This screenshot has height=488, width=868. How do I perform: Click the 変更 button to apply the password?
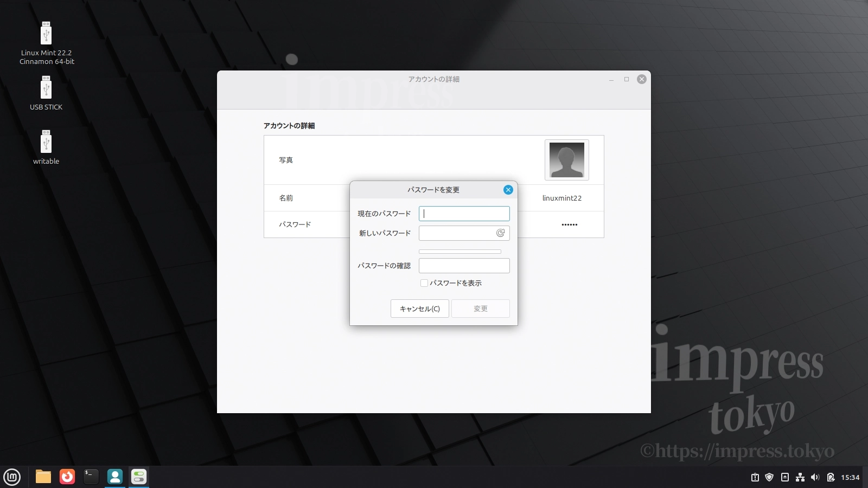(x=480, y=309)
